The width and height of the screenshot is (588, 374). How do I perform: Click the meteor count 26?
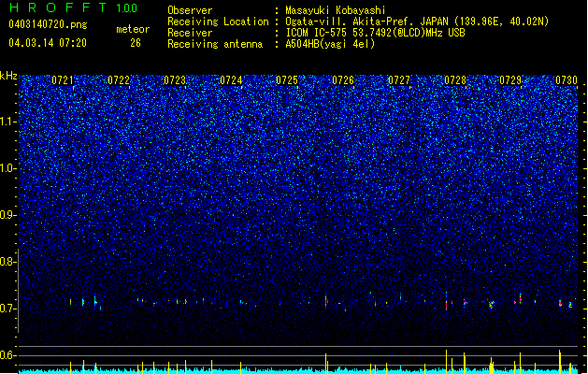pyautogui.click(x=136, y=43)
